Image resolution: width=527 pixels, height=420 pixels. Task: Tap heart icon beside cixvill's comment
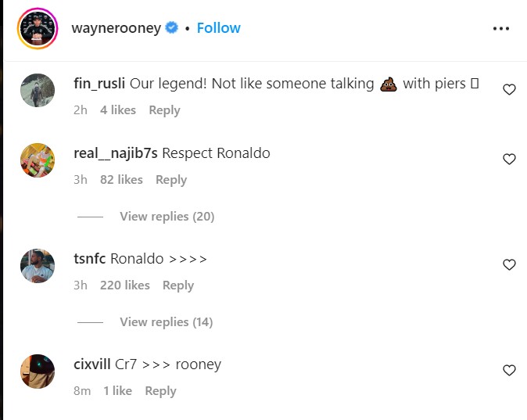point(509,370)
